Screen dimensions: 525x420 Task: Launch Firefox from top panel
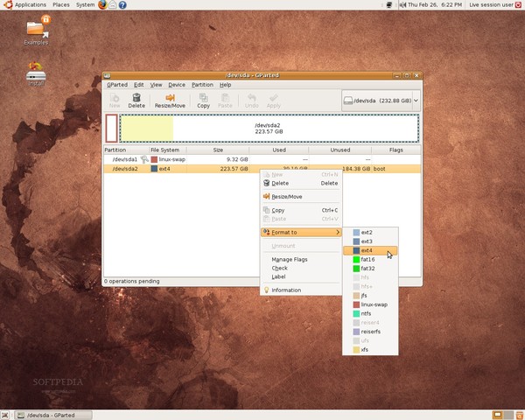pyautogui.click(x=102, y=4)
